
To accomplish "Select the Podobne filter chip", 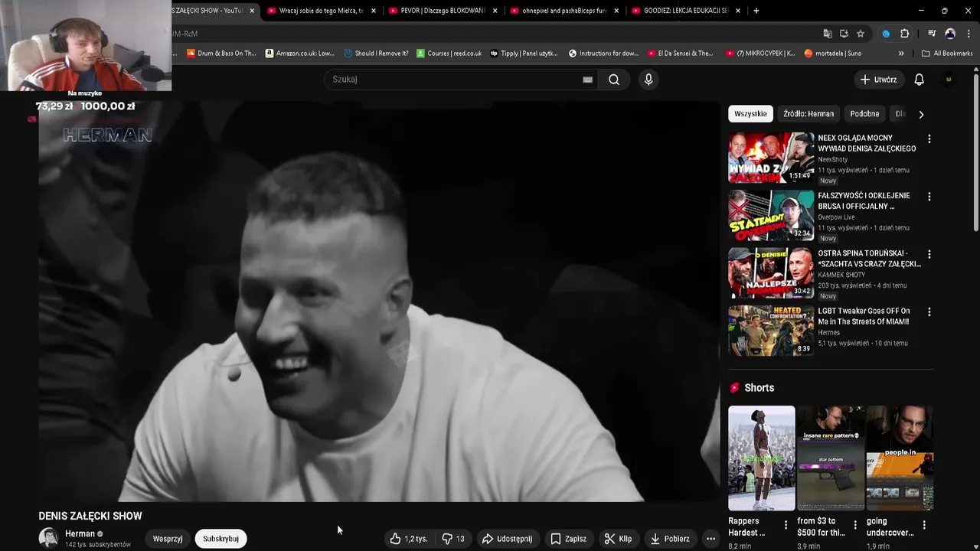I will pos(864,114).
